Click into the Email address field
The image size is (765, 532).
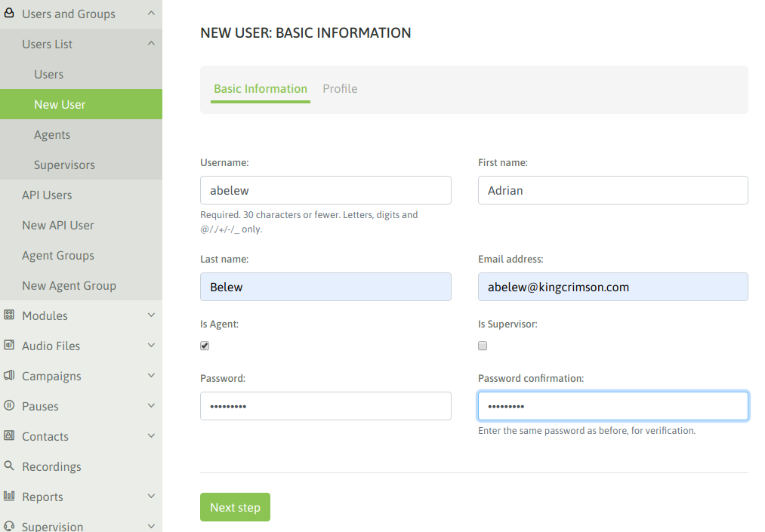click(x=612, y=287)
